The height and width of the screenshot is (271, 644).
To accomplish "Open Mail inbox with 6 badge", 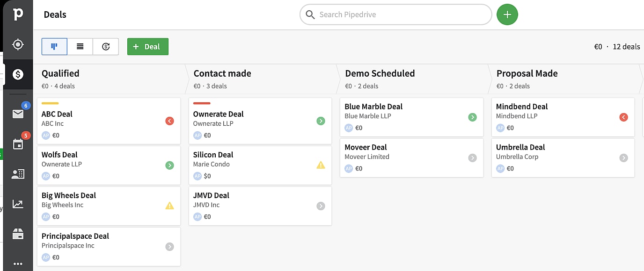I will [x=18, y=114].
